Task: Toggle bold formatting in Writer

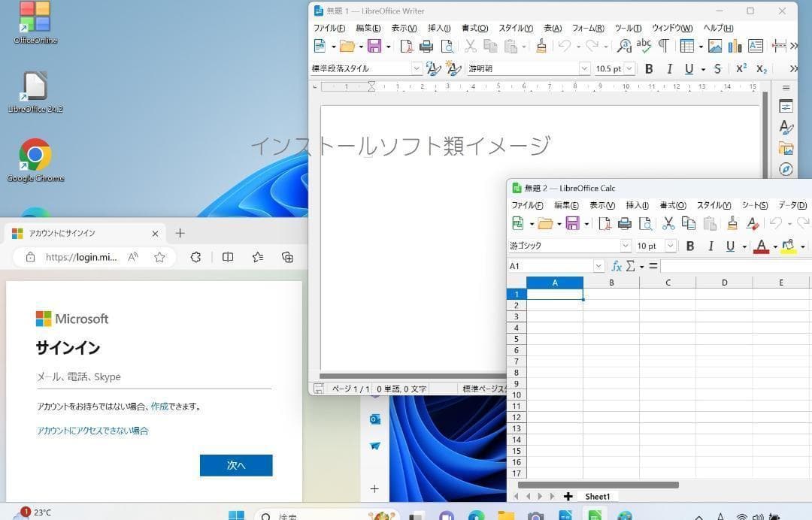Action: tap(649, 68)
